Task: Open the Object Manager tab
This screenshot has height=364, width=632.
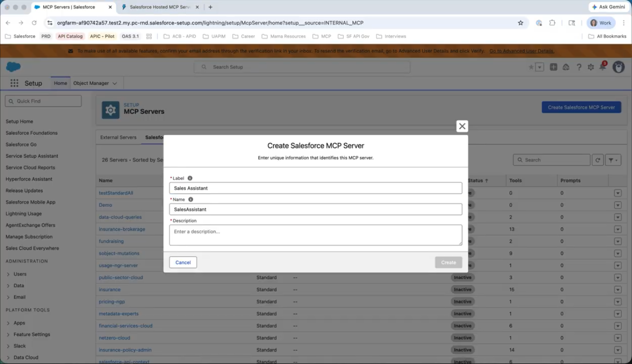Action: point(91,83)
